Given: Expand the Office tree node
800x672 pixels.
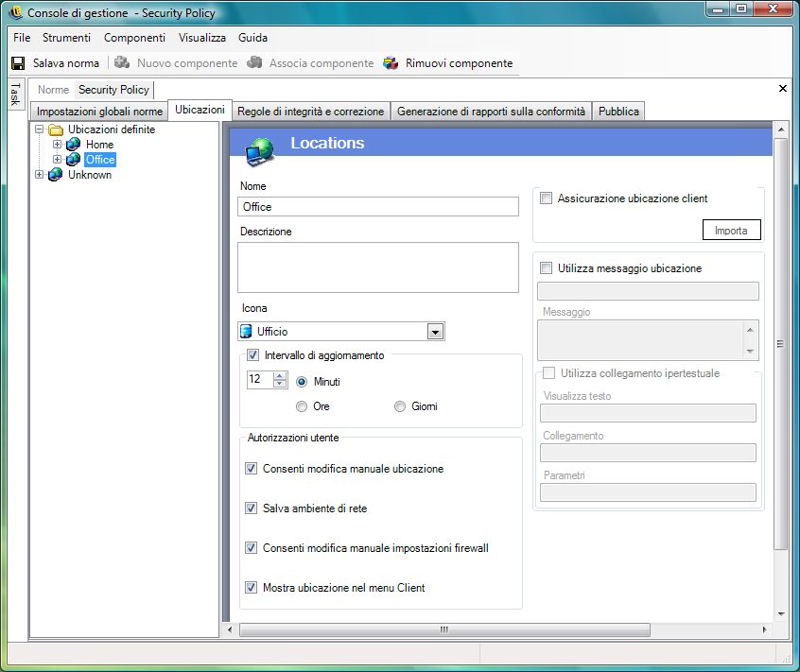Looking at the screenshot, I should [x=57, y=160].
